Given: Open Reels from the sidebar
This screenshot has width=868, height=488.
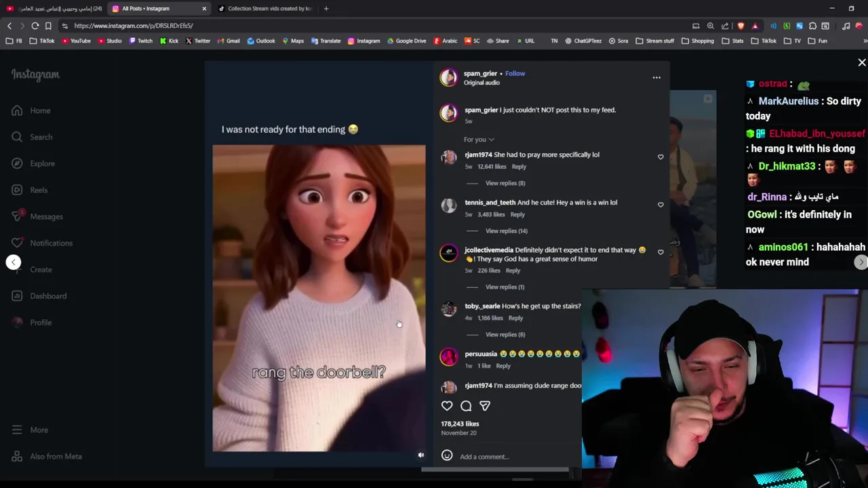Looking at the screenshot, I should click(x=30, y=190).
